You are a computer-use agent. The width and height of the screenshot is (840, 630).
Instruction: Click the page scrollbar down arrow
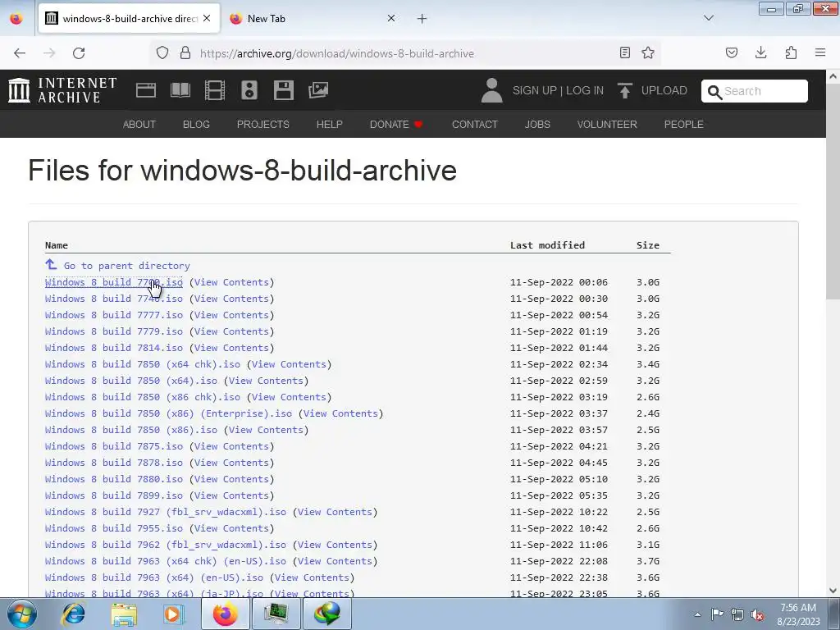tap(833, 591)
